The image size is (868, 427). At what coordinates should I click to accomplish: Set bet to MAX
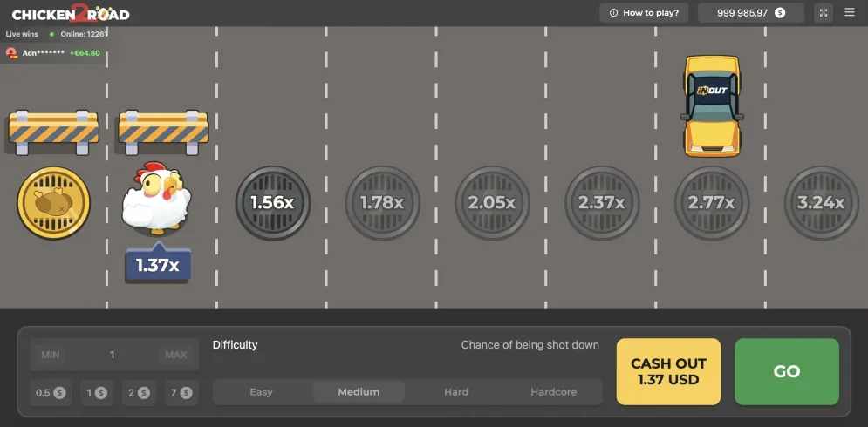click(176, 355)
